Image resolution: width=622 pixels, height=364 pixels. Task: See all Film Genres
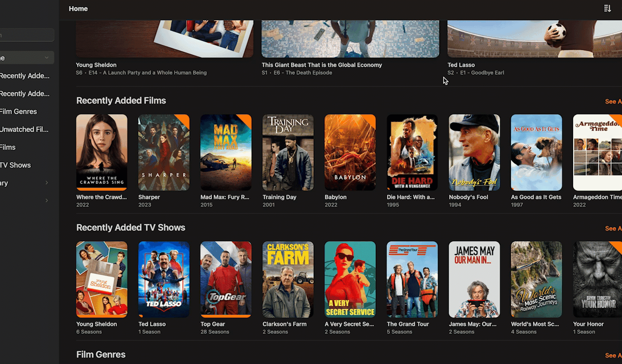tap(613, 356)
